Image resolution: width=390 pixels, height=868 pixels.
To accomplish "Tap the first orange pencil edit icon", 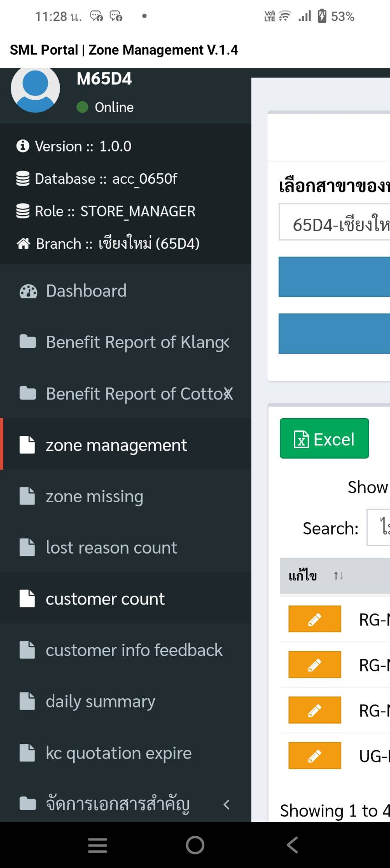I will point(314,619).
